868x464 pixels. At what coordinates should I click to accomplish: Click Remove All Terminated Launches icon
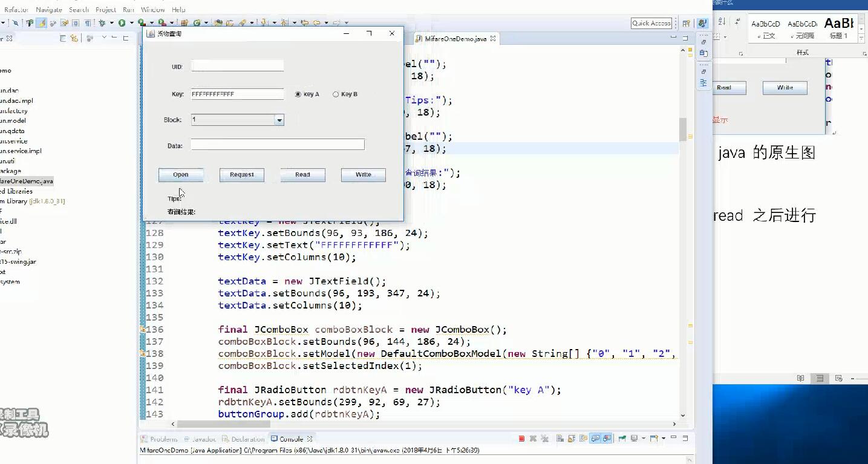(x=545, y=439)
